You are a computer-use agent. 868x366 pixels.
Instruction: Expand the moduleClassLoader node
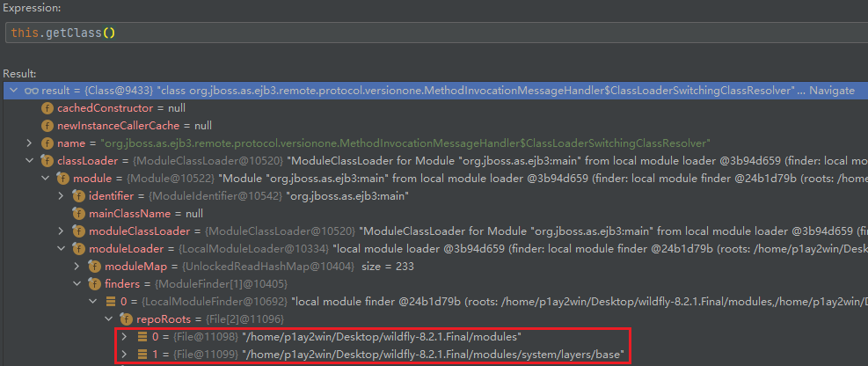click(61, 231)
